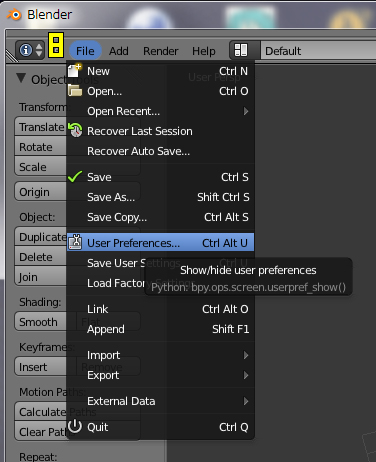Click the Blender logo in title bar
This screenshot has height=462, width=376.
14,14
